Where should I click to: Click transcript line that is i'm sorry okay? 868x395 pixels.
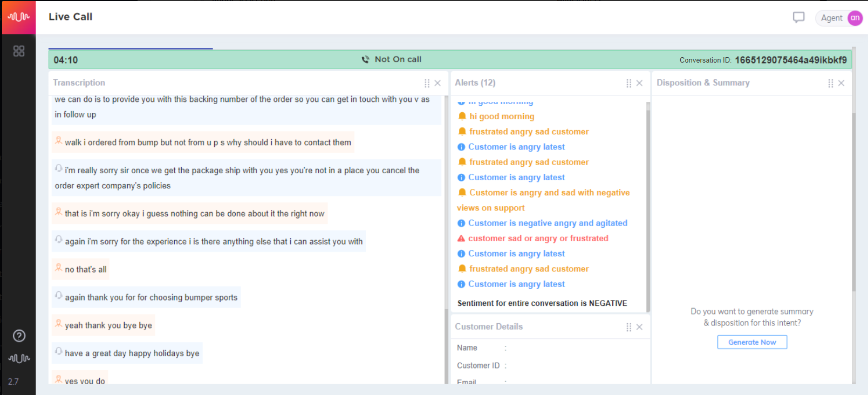194,214
